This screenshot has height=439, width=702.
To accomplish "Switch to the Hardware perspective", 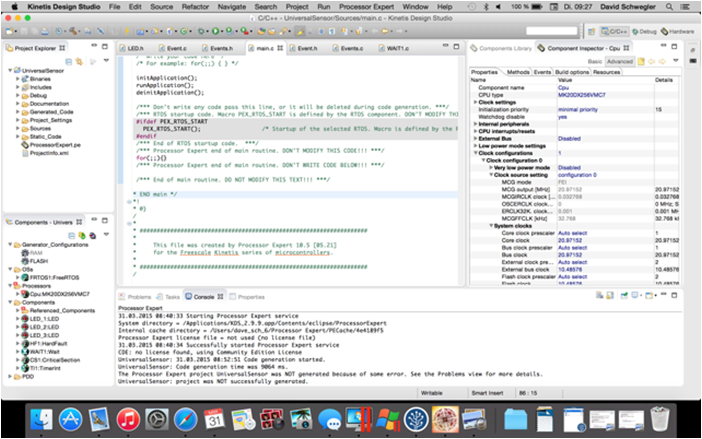I will click(x=677, y=31).
